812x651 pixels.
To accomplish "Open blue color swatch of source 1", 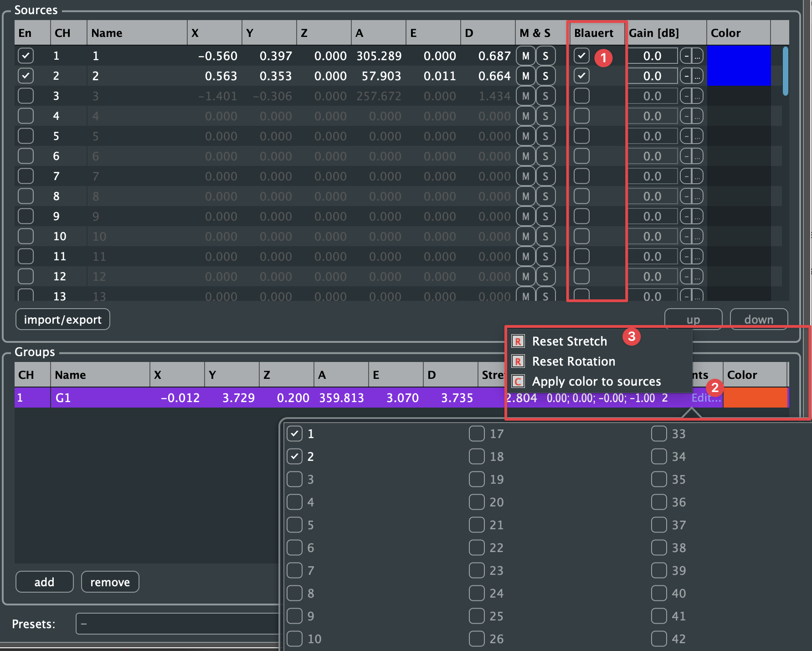I will coord(739,56).
